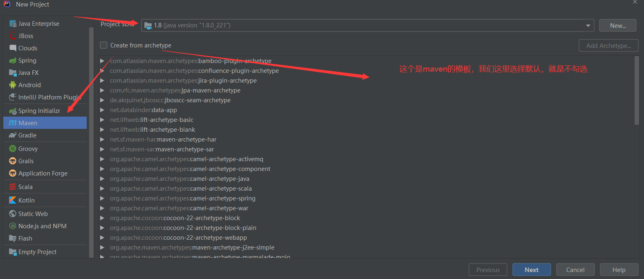Select Empty Project type
644x279 pixels.
click(x=45, y=252)
